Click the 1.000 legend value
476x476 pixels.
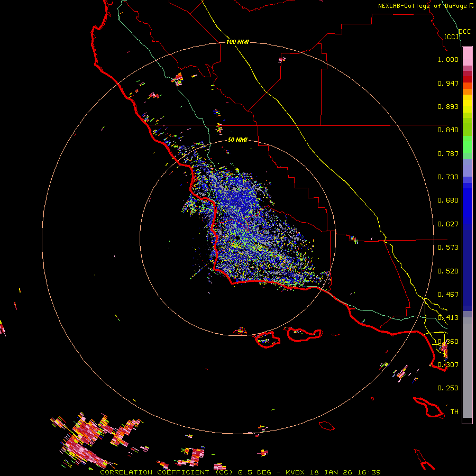coord(448,59)
